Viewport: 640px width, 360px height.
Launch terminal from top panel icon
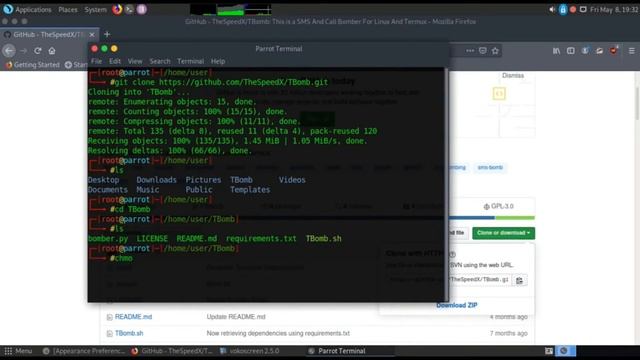click(x=129, y=9)
